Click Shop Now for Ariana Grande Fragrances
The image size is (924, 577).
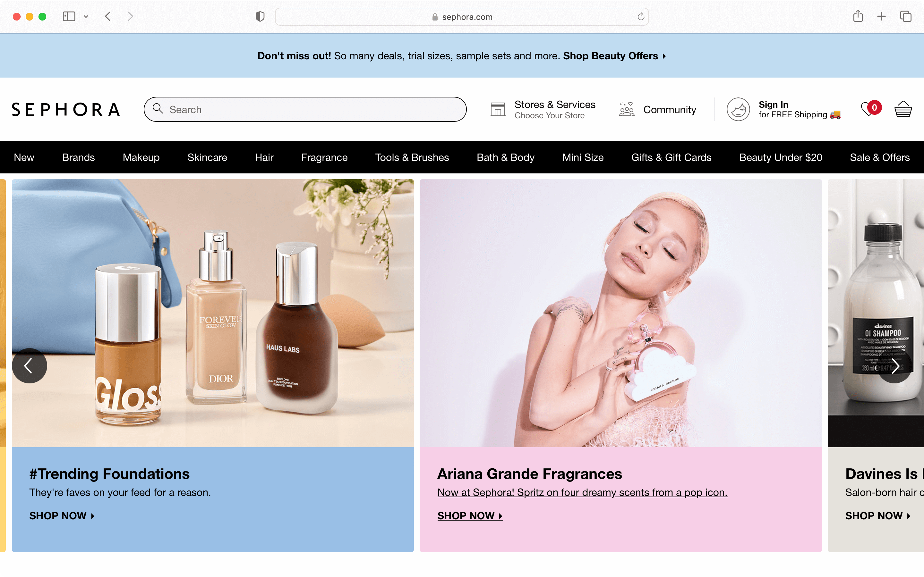click(x=469, y=515)
